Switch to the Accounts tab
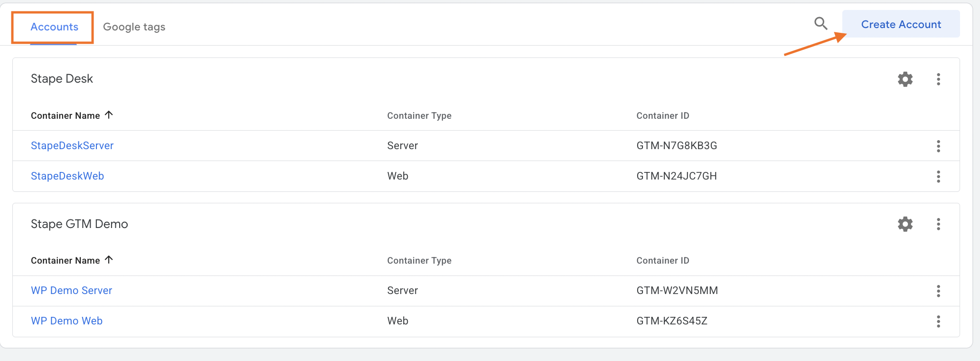Viewport: 980px width, 361px height. tap(54, 27)
